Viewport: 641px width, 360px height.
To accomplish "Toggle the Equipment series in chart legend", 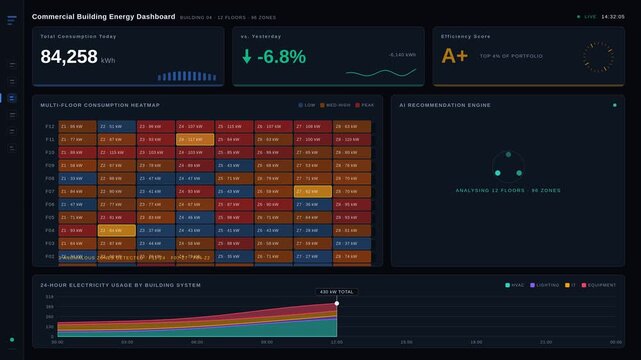I will pos(598,285).
